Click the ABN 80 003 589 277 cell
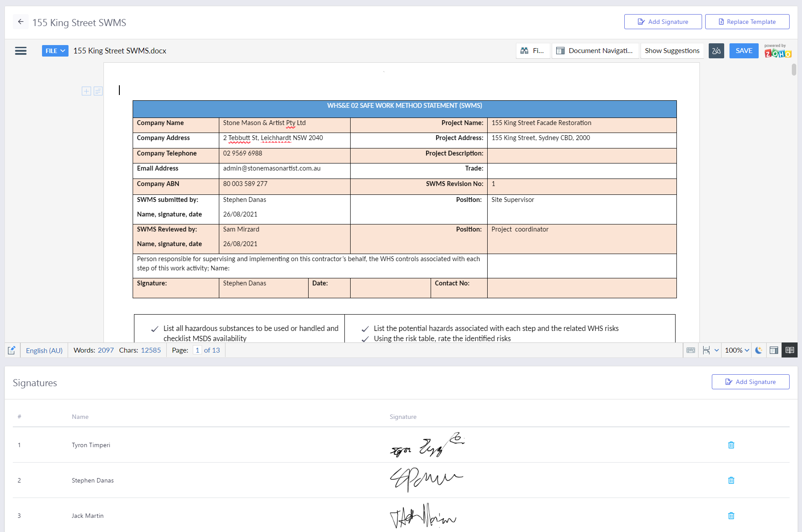Viewport: 802px width, 532px height. (285, 186)
